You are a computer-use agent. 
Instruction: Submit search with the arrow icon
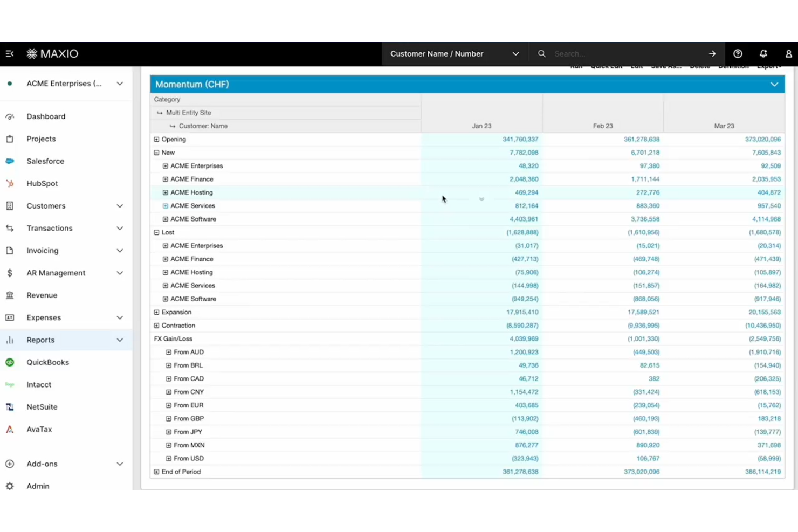[712, 54]
